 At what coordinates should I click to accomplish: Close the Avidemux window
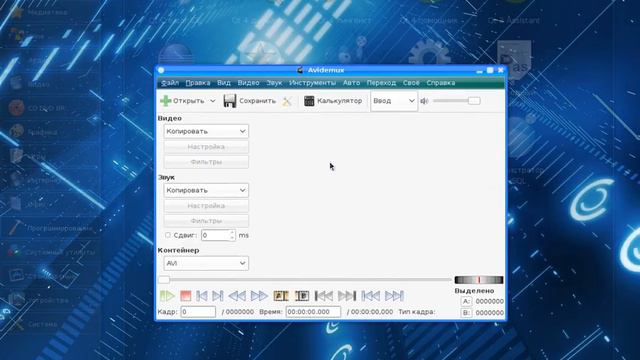501,70
